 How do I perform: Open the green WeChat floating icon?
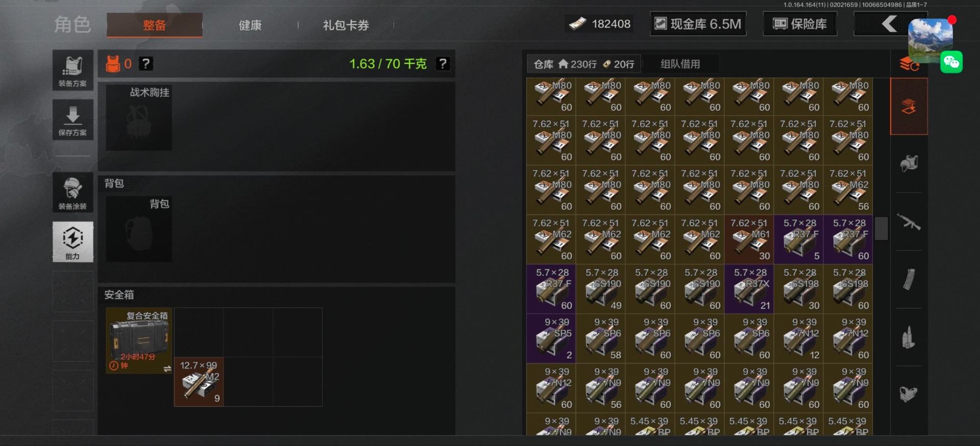[x=951, y=62]
